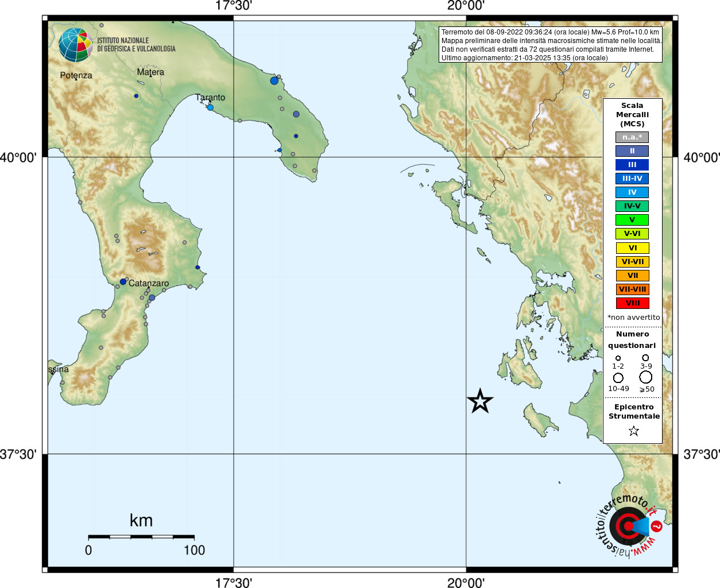720x588 pixels.
Task: Click the Matera city label
Action: tap(150, 72)
